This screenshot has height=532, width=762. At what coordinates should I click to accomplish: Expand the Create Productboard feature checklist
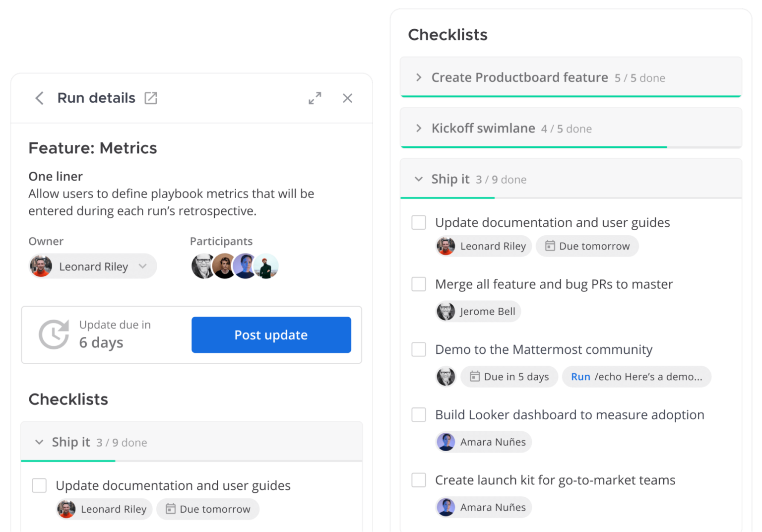coord(418,77)
